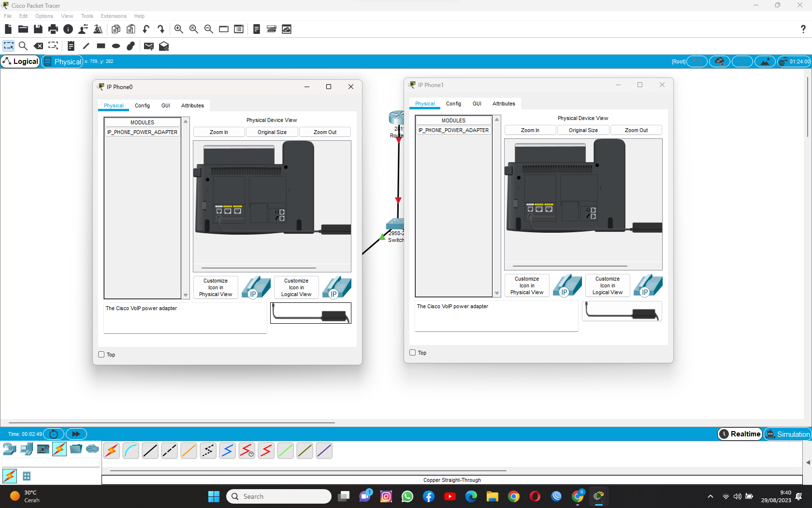This screenshot has width=812, height=508.
Task: Activate the Inspect magnifier tool
Action: (x=23, y=46)
